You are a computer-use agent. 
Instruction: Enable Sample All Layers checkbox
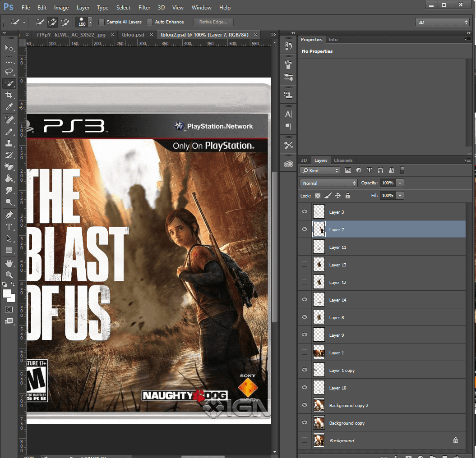[102, 22]
